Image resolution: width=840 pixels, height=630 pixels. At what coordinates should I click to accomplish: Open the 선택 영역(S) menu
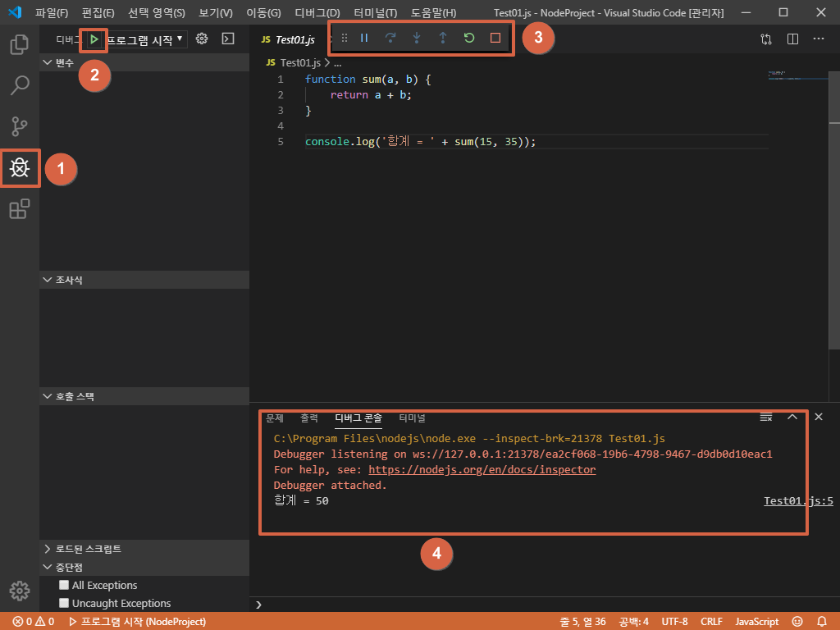[x=157, y=12]
